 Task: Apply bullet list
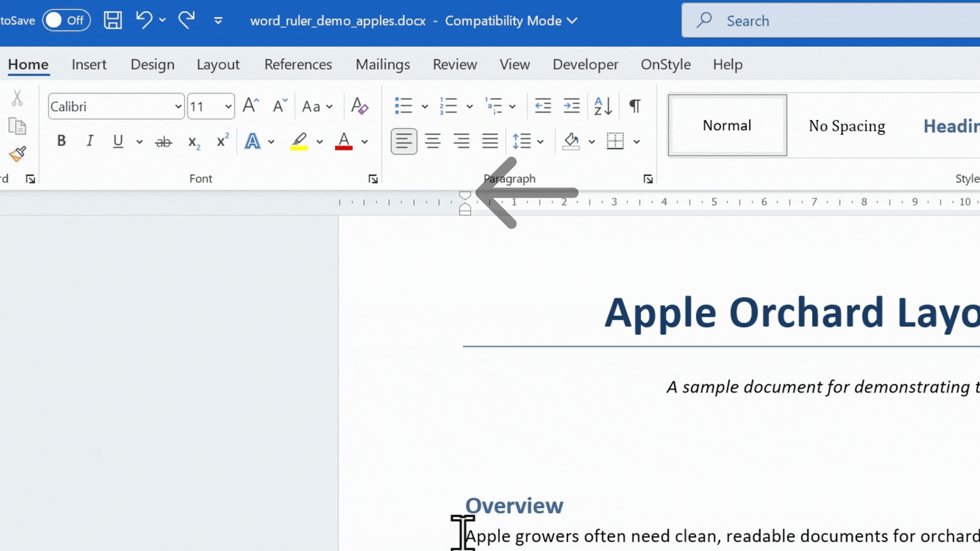403,106
